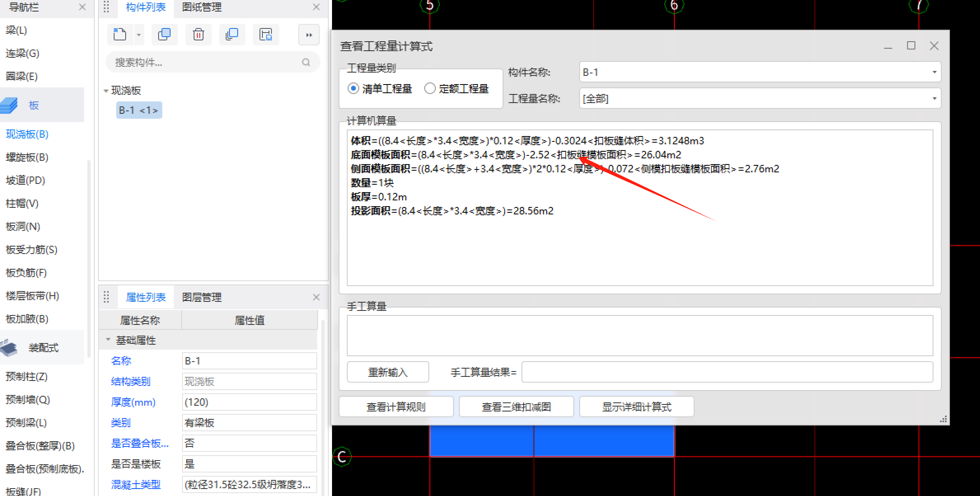Image resolution: width=980 pixels, height=496 pixels.
Task: Click the toolbar overflow arrows button
Action: [309, 35]
